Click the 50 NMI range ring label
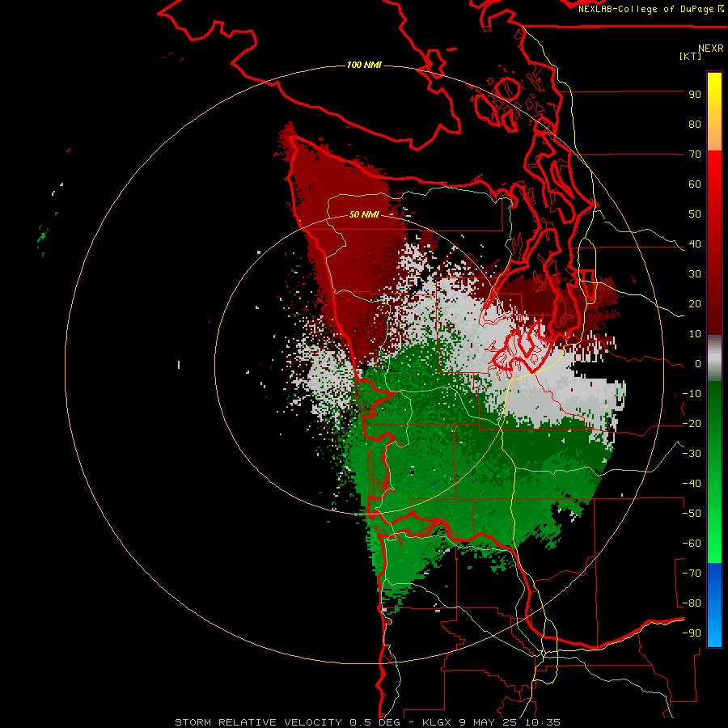The width and height of the screenshot is (728, 728). coord(364,214)
